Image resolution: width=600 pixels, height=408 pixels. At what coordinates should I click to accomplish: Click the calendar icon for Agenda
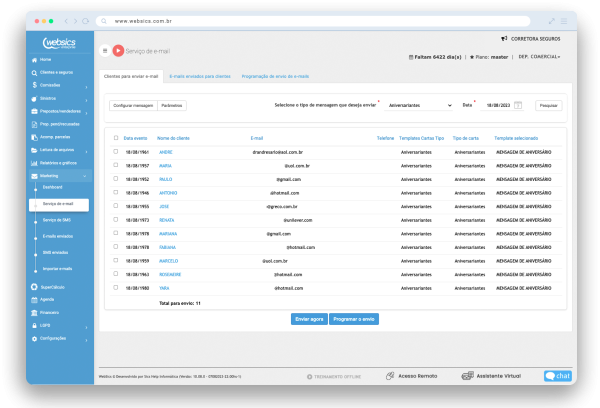[34, 300]
